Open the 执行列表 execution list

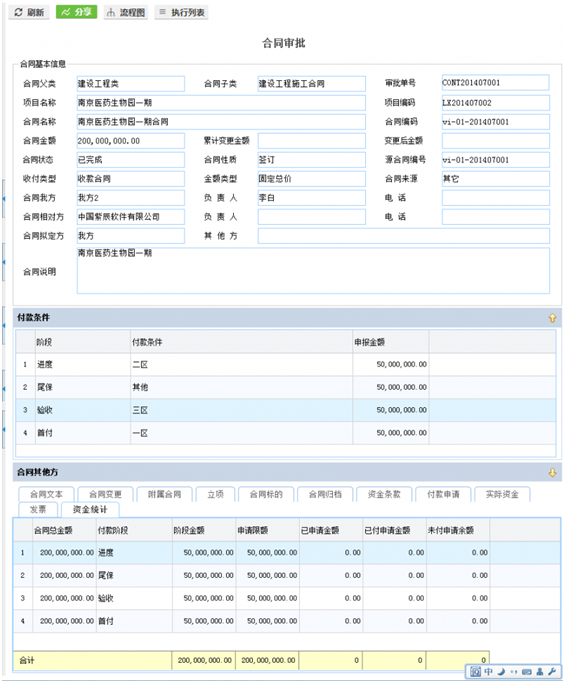tap(181, 12)
